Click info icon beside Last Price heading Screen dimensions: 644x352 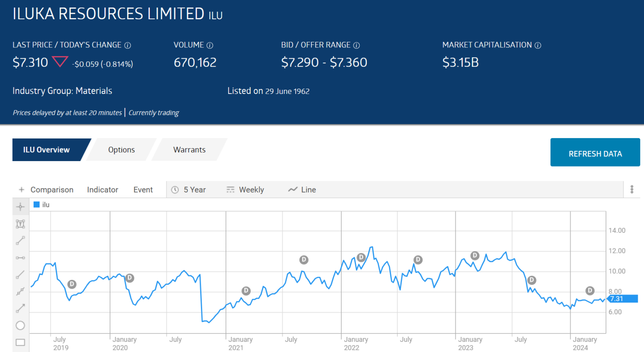[127, 45]
